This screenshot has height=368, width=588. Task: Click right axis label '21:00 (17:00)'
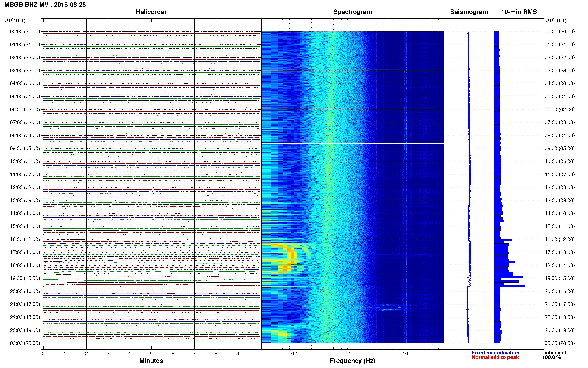[560, 304]
